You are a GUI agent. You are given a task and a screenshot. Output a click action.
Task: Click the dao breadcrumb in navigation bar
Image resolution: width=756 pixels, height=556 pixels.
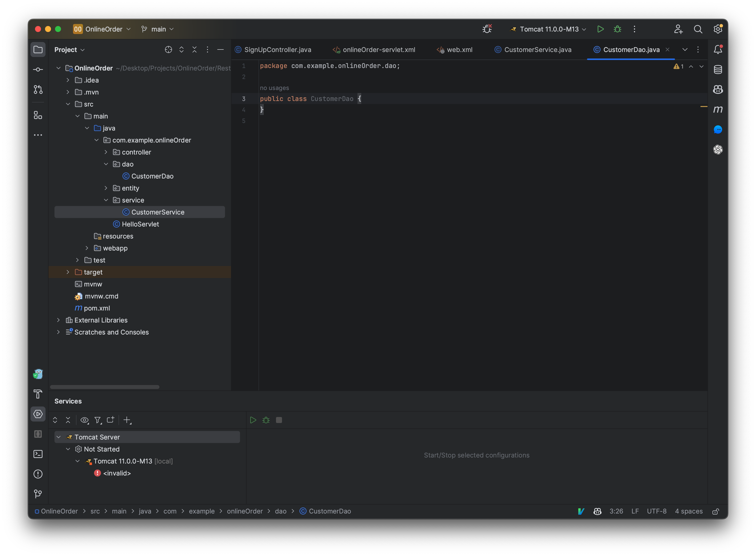(280, 511)
